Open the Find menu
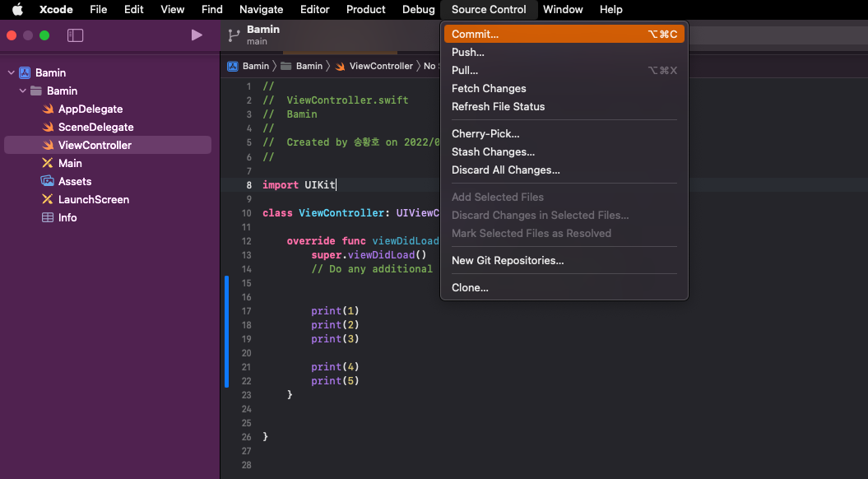Viewport: 868px width, 479px height. coord(212,9)
